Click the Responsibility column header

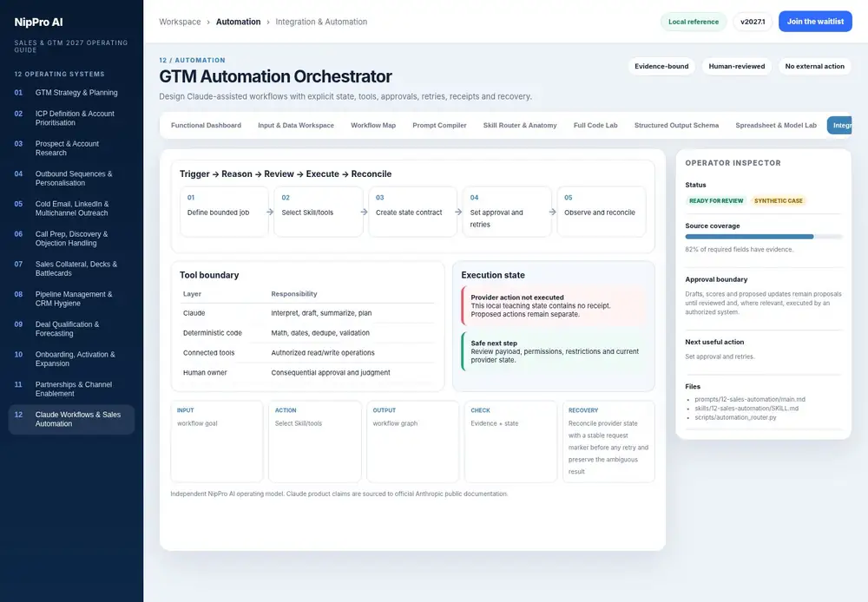[294, 294]
